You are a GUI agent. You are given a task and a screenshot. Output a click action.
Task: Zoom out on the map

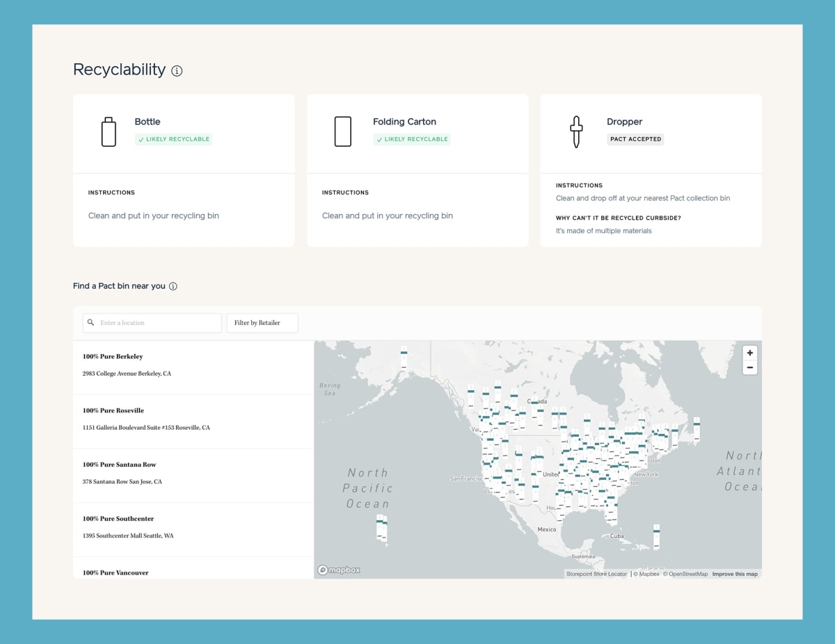click(749, 367)
